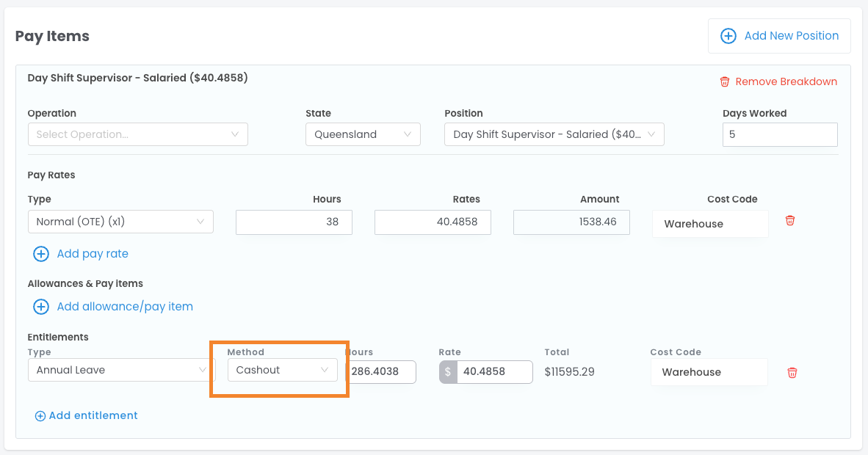Click the trash icon beside Remove Breakdown

pos(725,81)
